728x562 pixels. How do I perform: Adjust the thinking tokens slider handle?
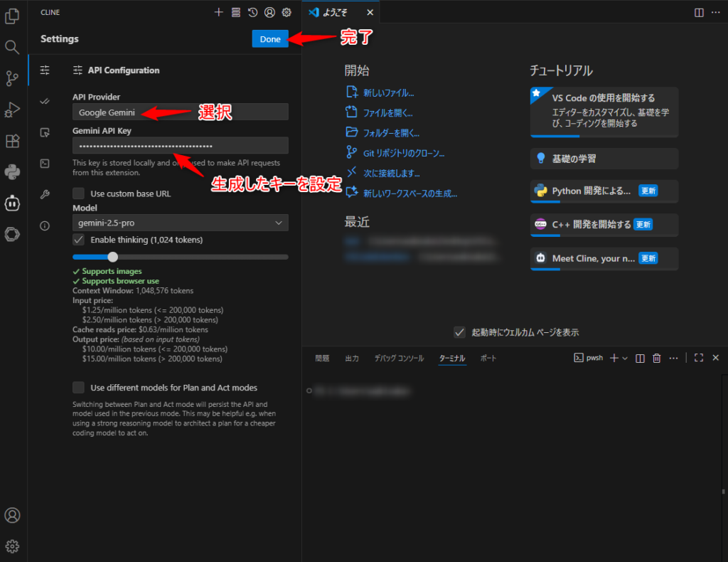pos(112,257)
